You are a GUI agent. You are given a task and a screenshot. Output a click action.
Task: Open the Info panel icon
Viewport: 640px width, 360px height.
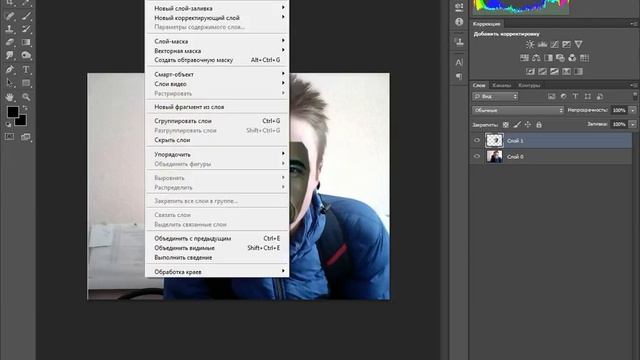[459, 22]
